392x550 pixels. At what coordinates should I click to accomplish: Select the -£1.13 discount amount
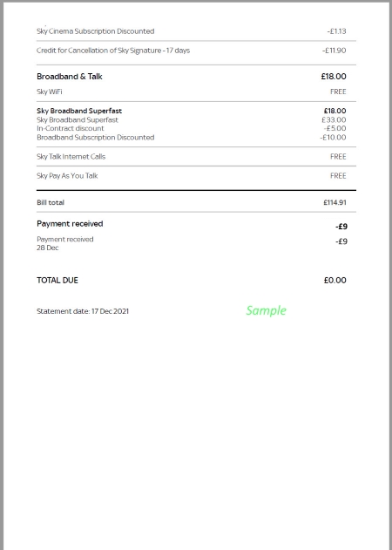coord(336,31)
